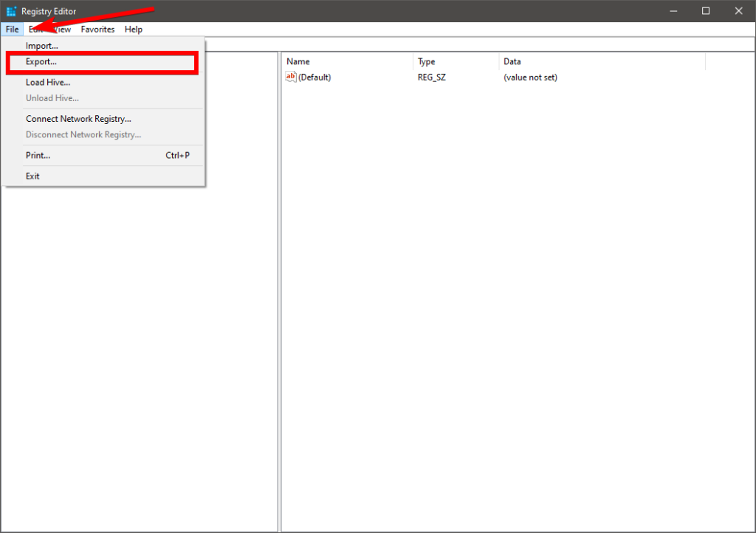Click the grayed-out Unload Hive entry

(x=52, y=97)
